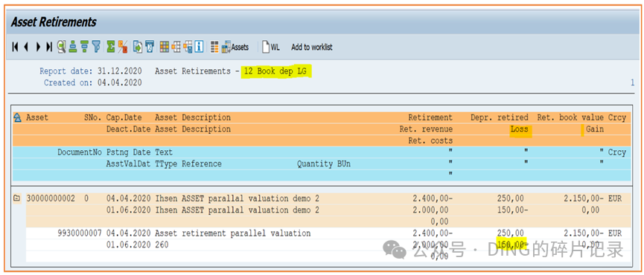This screenshot has width=644, height=275.
Task: Click the Asset Retirements title
Action: (x=54, y=22)
